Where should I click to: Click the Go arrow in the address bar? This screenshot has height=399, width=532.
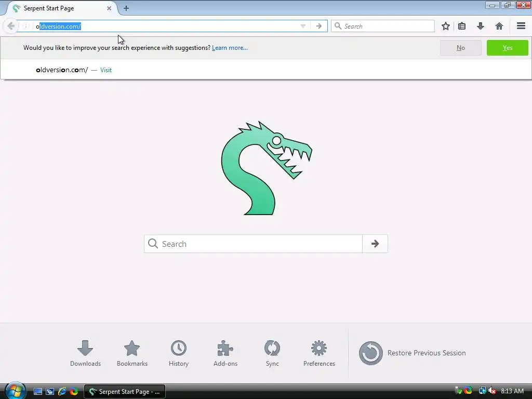pos(318,26)
